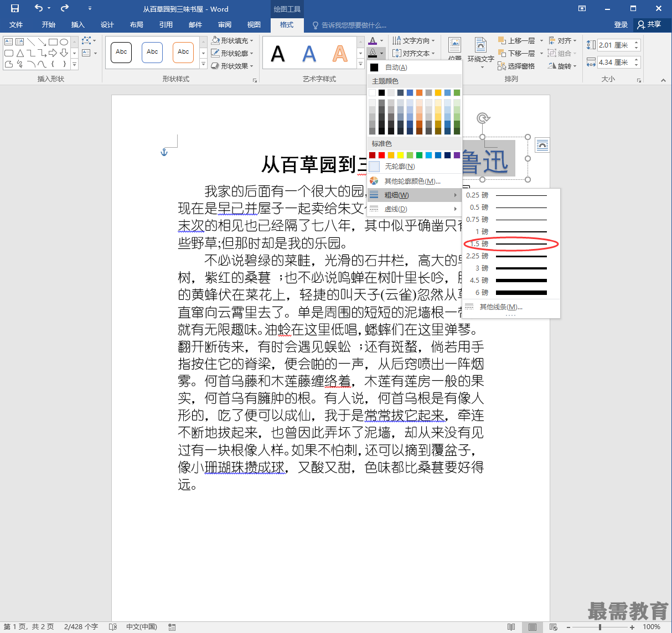This screenshot has width=672, height=633.
Task: Click Bring Forward (上移一层)
Action: tap(516, 40)
